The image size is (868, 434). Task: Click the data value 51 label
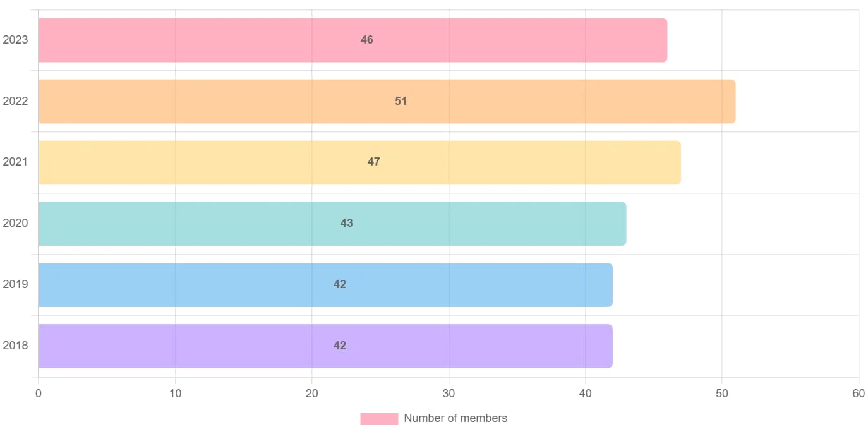click(401, 101)
